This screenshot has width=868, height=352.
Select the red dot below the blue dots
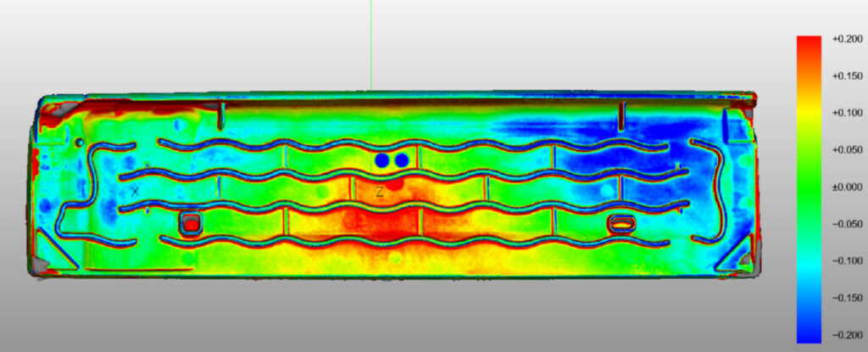(x=395, y=182)
